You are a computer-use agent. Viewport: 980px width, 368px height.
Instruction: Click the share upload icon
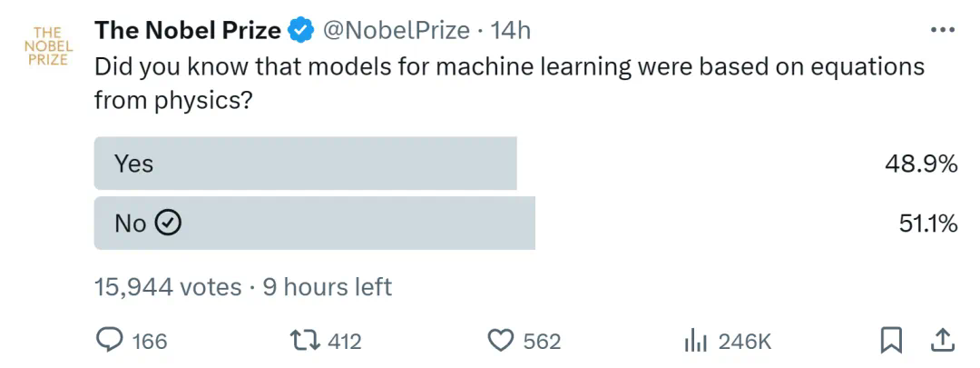click(x=943, y=340)
